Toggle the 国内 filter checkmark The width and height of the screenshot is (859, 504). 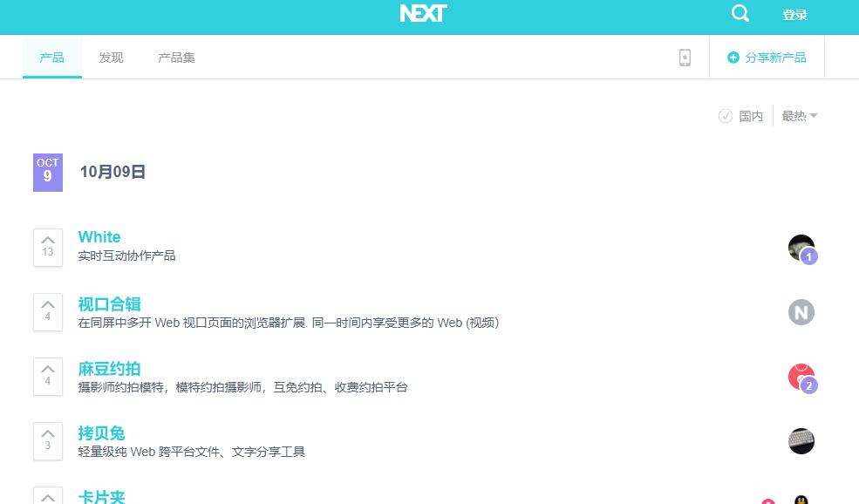(x=726, y=115)
